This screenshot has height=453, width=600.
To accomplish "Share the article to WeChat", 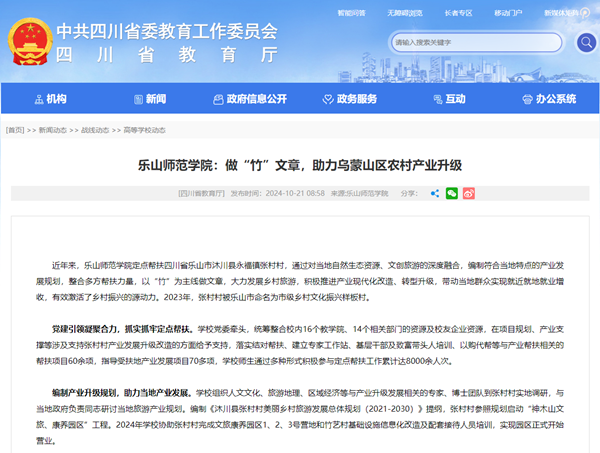I will tap(451, 193).
